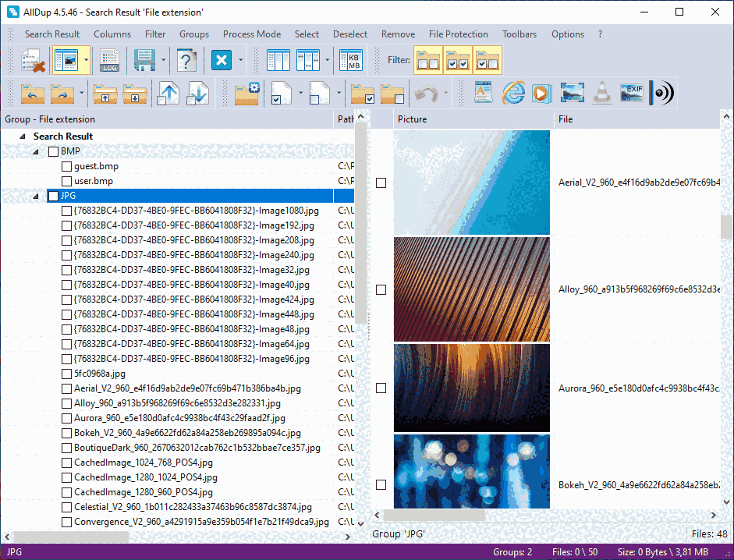This screenshot has height=560, width=734.
Task: Open the file in Windows Media Player
Action: 542,93
